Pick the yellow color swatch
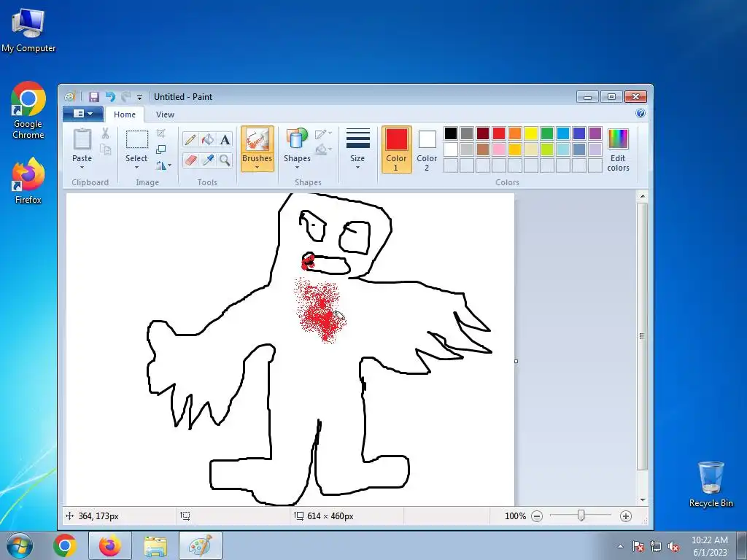 pyautogui.click(x=531, y=133)
